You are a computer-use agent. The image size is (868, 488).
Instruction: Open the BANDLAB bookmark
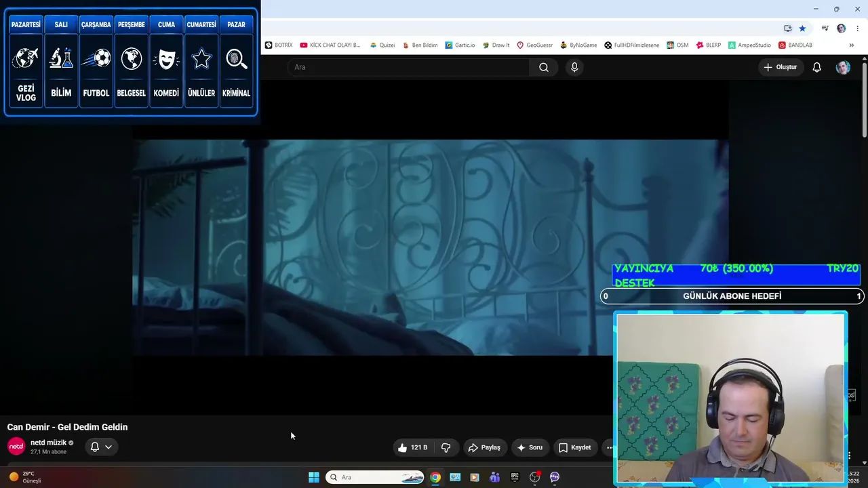(795, 45)
